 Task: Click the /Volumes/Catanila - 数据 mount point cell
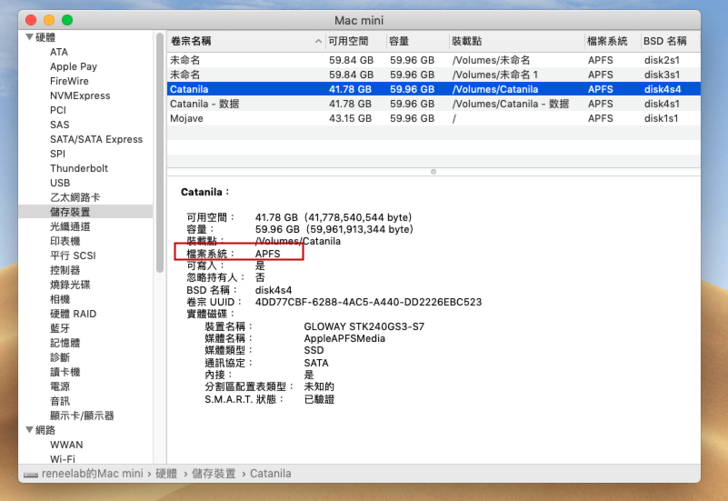[x=510, y=104]
